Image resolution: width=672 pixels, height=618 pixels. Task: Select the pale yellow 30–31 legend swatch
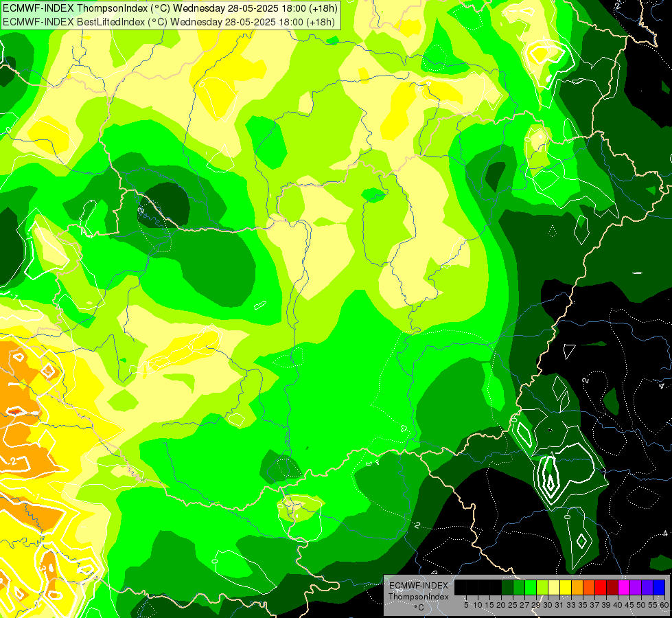coord(554,588)
